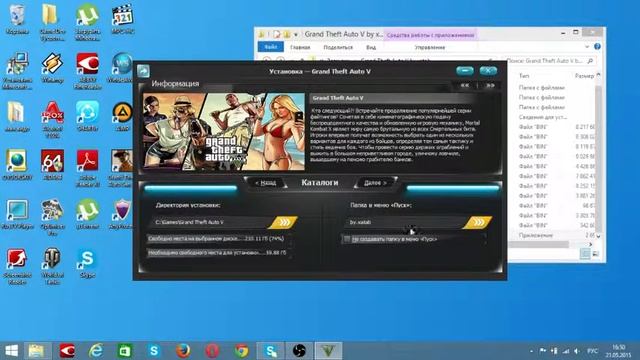Enable 'Не создавать папку в меню Пуск' checkbox

pyautogui.click(x=347, y=239)
